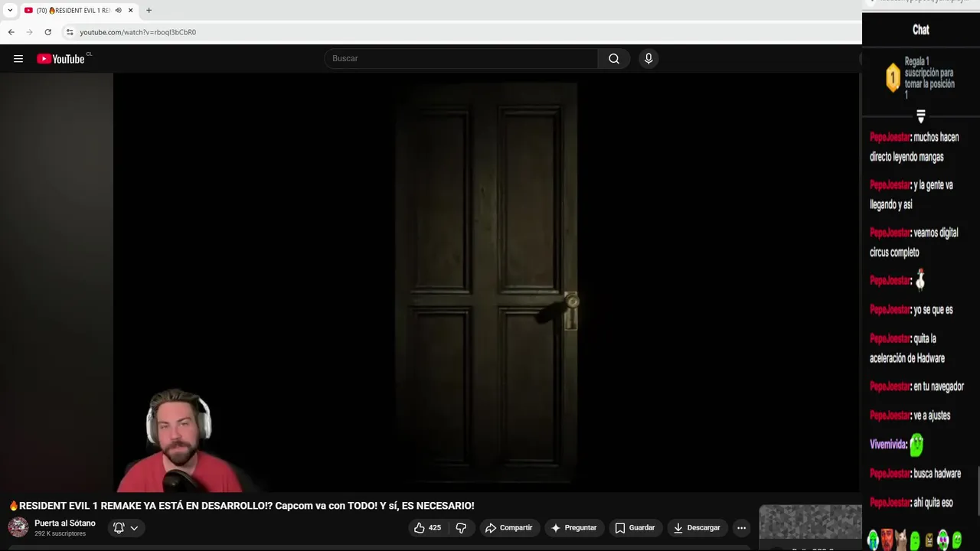This screenshot has width=980, height=551.
Task: Go back in browser history
Action: (x=11, y=32)
